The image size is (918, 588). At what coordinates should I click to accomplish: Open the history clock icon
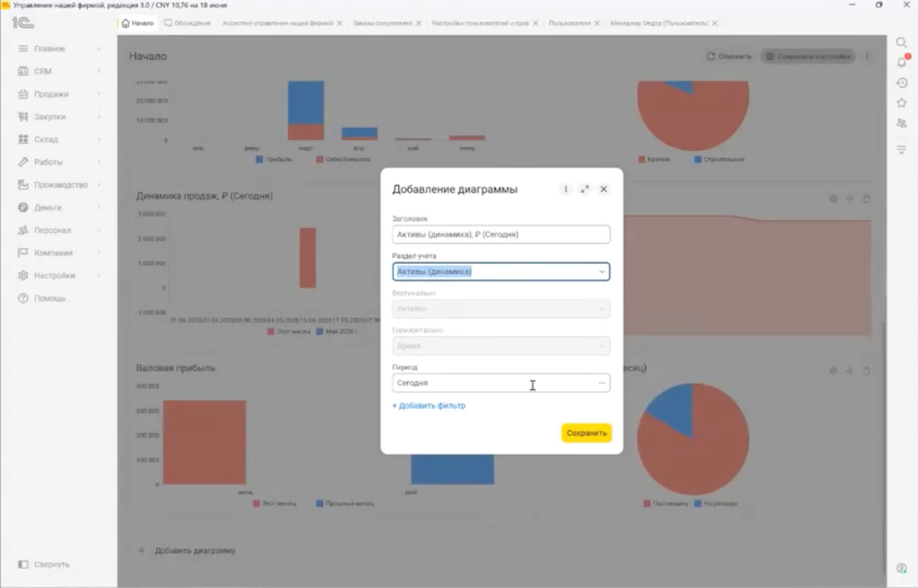click(x=902, y=82)
